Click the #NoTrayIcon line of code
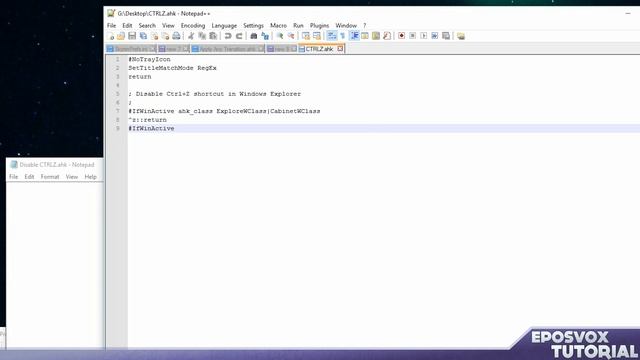Screen dimensions: 640x360 [x=149, y=59]
